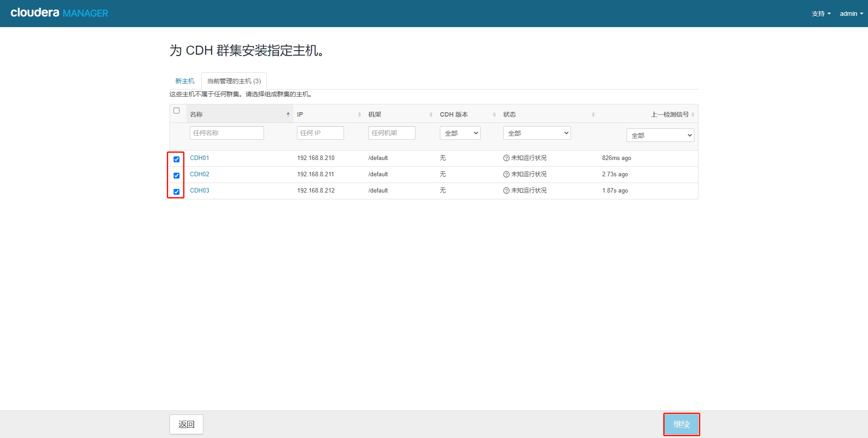Sort by the CDH 版本 column arrow
This screenshot has width=868, height=438.
[x=494, y=114]
